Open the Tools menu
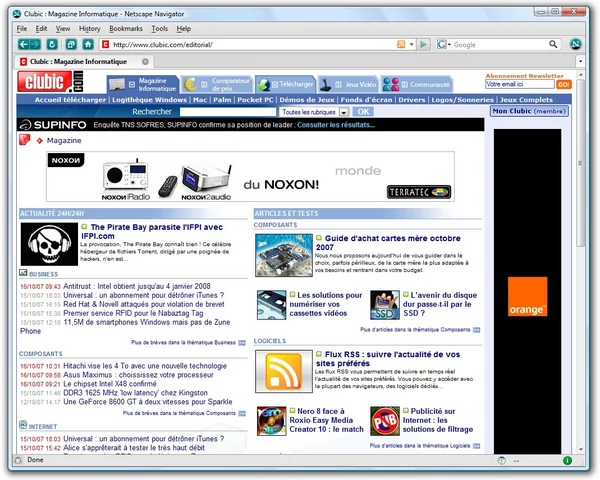Screen dimensions: 600x480 tap(160, 29)
